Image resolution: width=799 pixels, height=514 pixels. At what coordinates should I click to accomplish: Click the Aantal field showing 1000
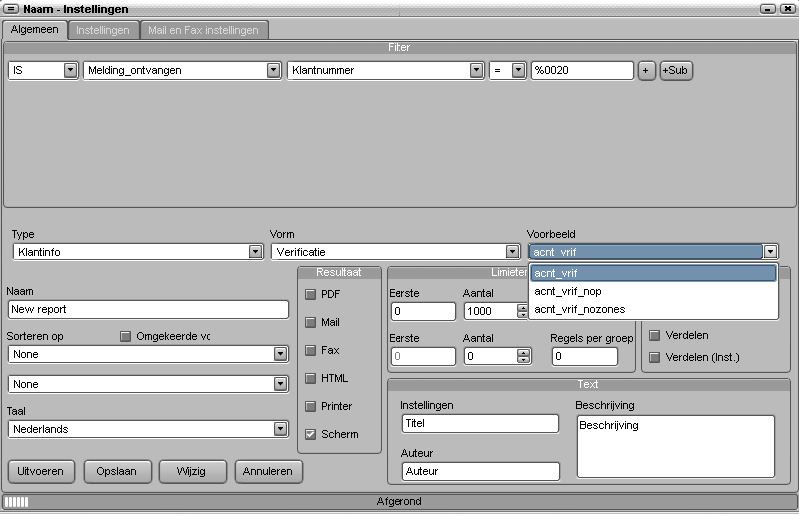tap(490, 311)
